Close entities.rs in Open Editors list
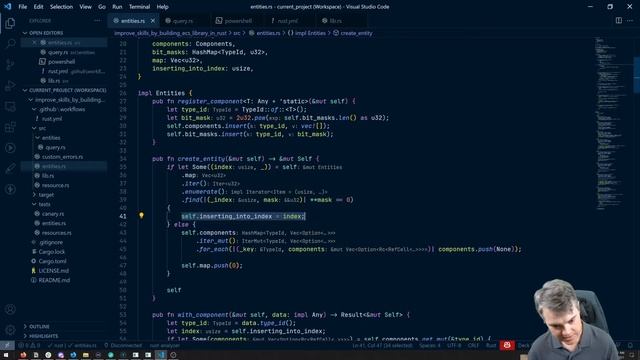The width and height of the screenshot is (640, 360). click(34, 42)
